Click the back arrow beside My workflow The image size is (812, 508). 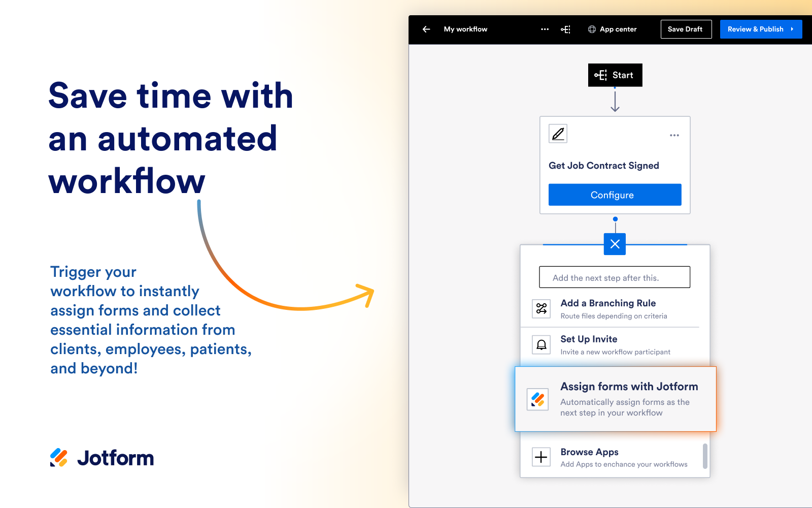(x=426, y=29)
